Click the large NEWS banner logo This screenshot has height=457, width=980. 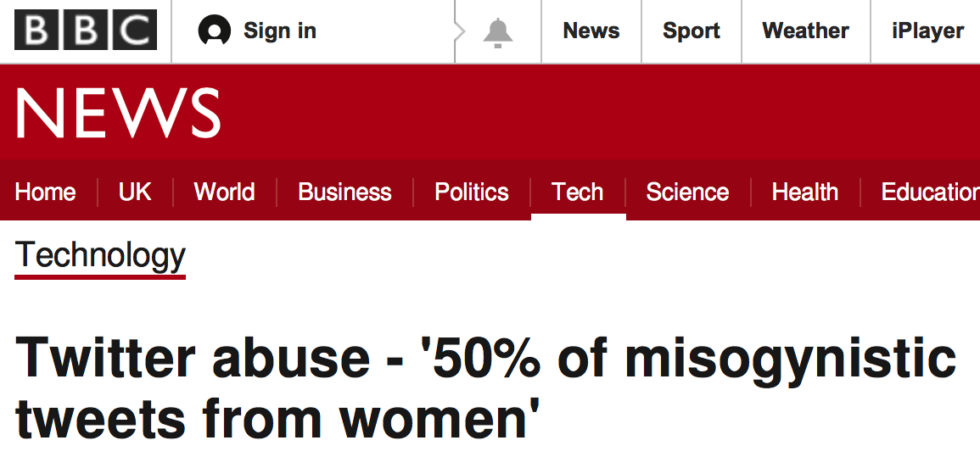118,114
